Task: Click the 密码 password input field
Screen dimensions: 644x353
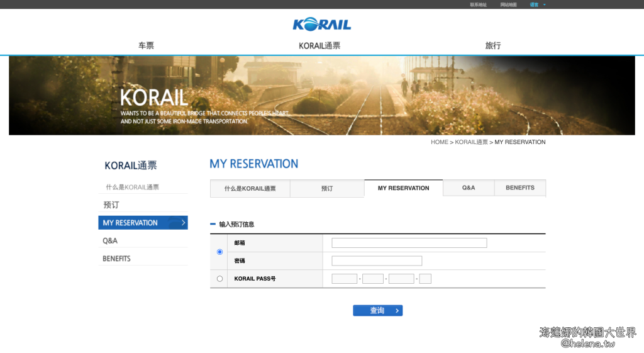Action: click(x=377, y=261)
